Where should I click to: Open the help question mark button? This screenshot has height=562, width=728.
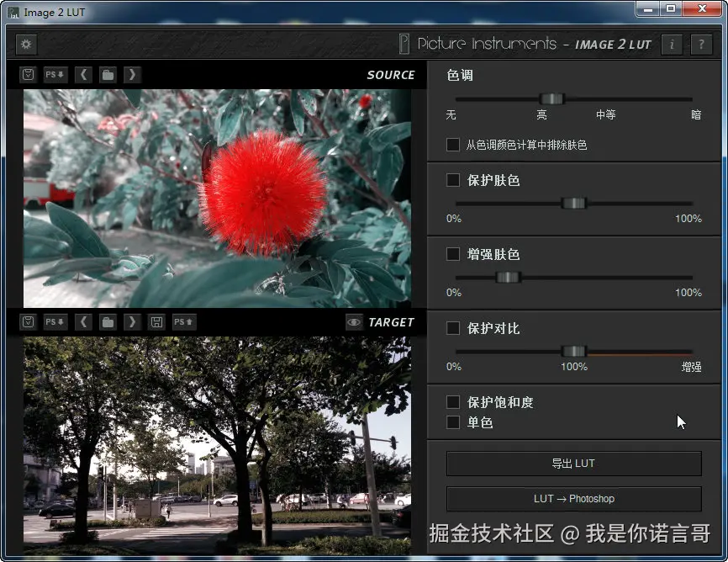(x=701, y=45)
